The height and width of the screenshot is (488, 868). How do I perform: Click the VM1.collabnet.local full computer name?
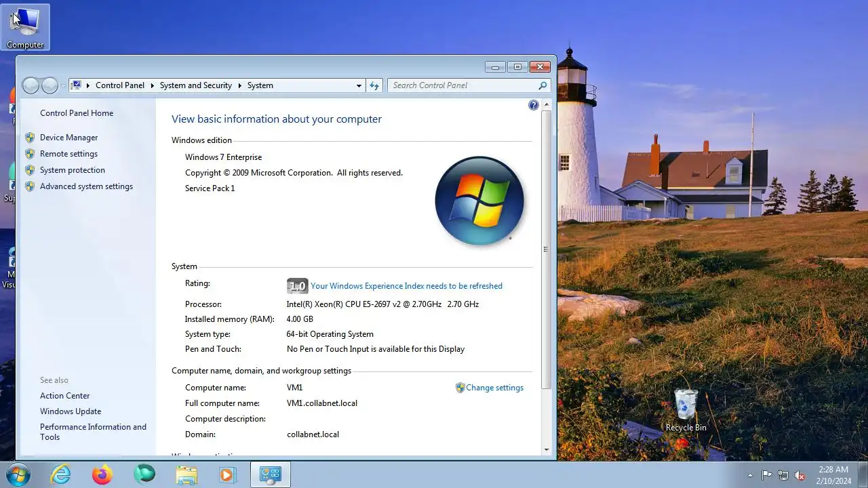(322, 403)
